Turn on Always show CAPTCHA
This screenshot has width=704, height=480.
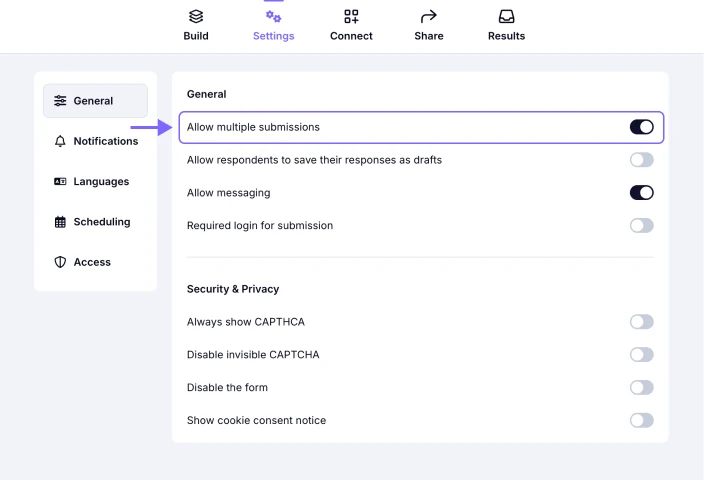point(641,322)
